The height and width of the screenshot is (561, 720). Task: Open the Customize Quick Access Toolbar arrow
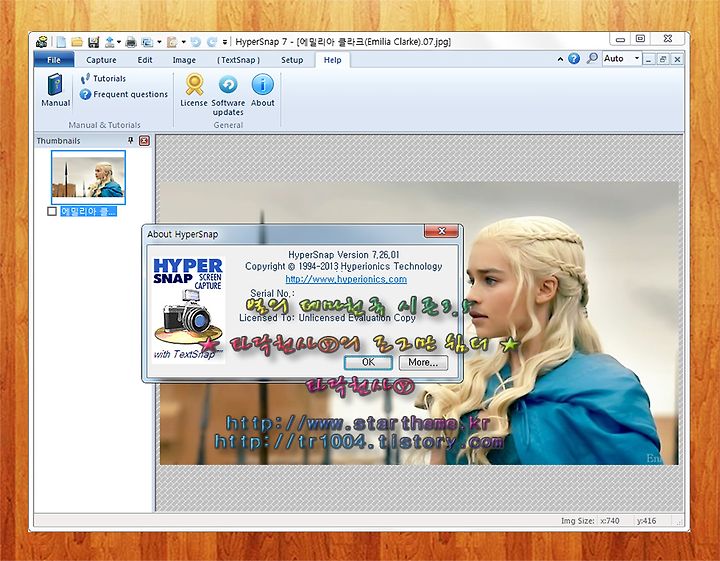[225, 42]
